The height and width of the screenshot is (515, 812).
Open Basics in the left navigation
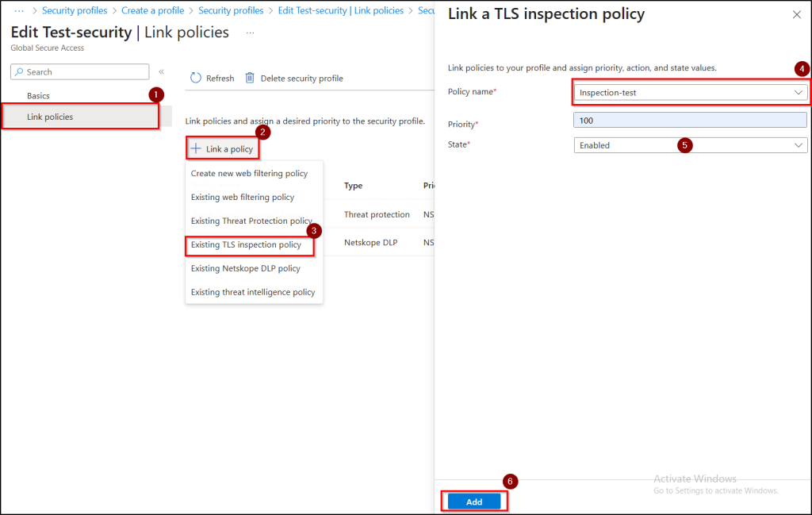point(38,96)
